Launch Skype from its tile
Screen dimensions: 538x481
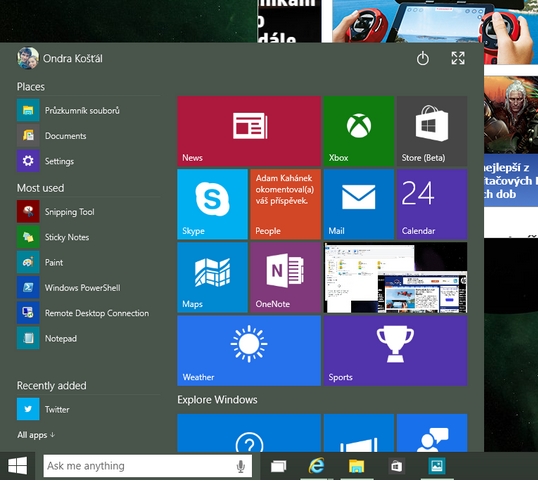(x=212, y=204)
